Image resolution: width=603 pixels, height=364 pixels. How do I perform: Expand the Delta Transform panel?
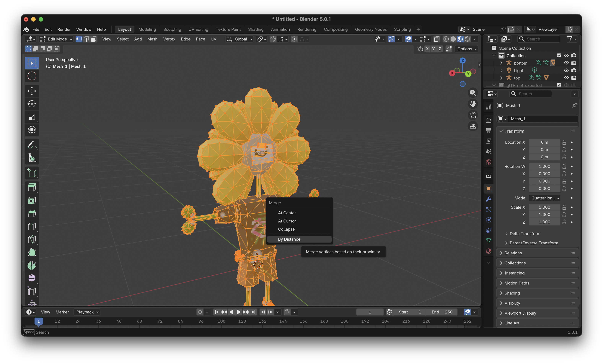pos(525,233)
